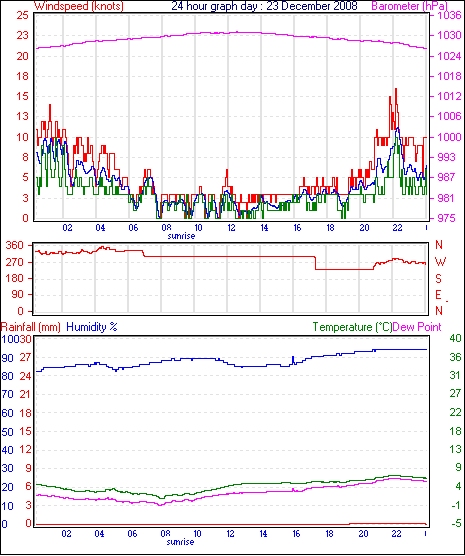Click the 24 hour graph day title
The image size is (465, 556).
(x=264, y=6)
